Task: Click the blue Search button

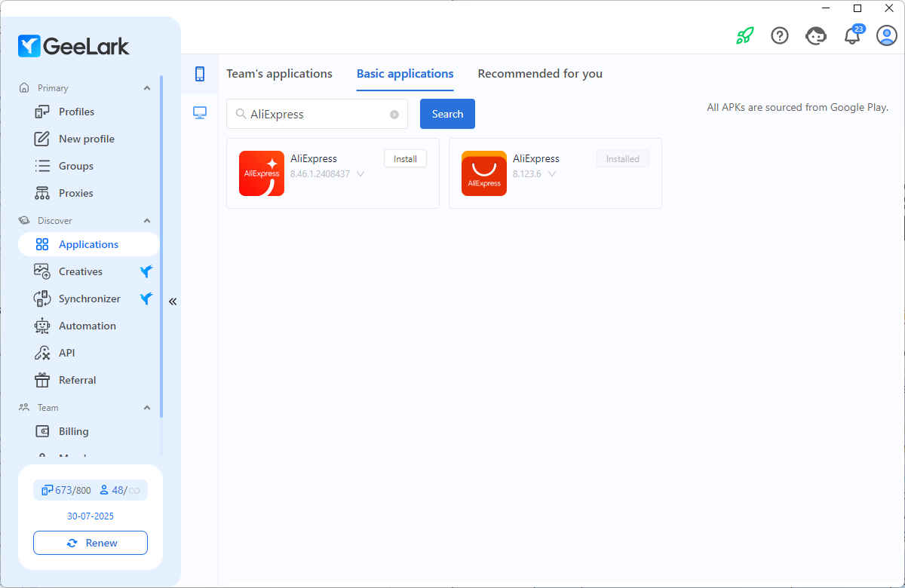Action: click(x=447, y=114)
